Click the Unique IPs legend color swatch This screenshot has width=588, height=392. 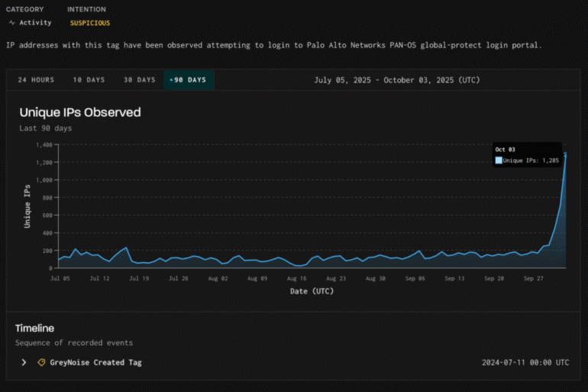(x=499, y=160)
